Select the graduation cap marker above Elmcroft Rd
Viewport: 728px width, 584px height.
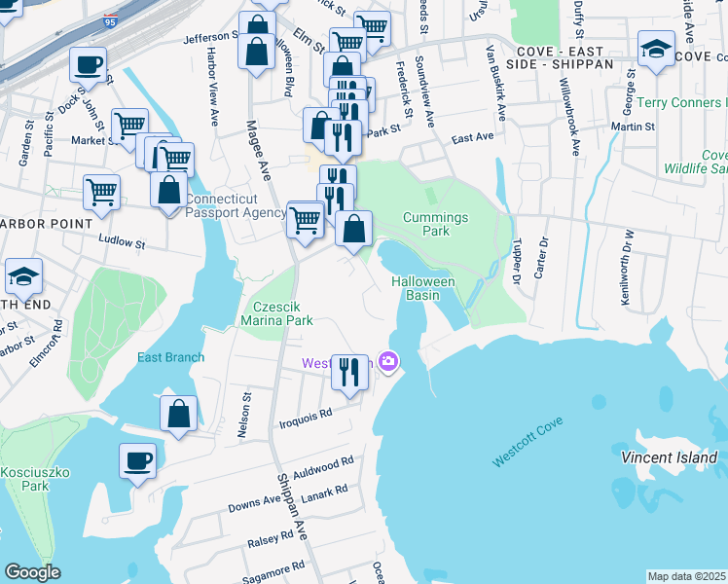pos(23,277)
